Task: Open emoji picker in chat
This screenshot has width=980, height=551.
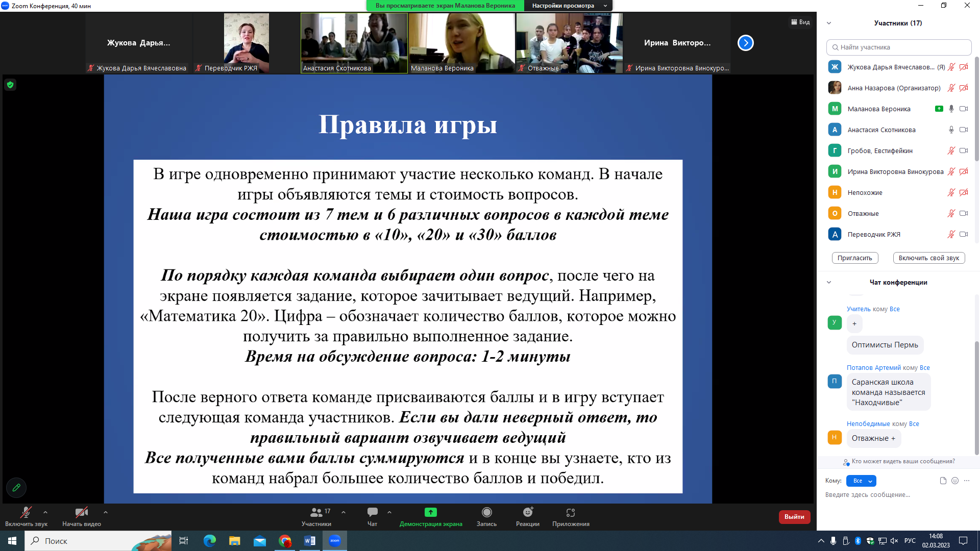Action: [x=955, y=481]
